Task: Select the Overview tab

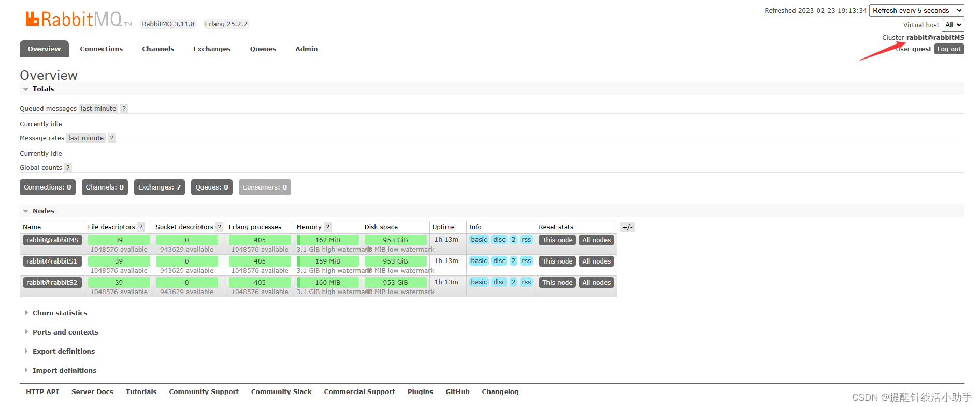Action: (x=44, y=49)
